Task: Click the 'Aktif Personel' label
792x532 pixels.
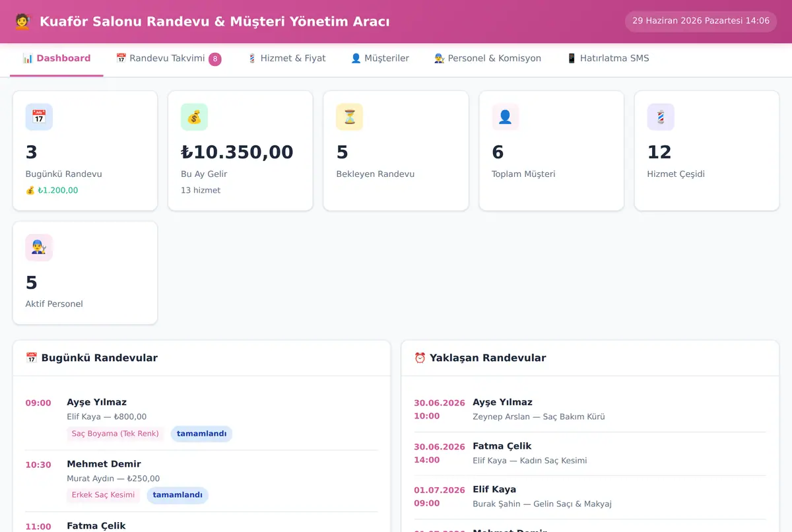Action: [54, 304]
